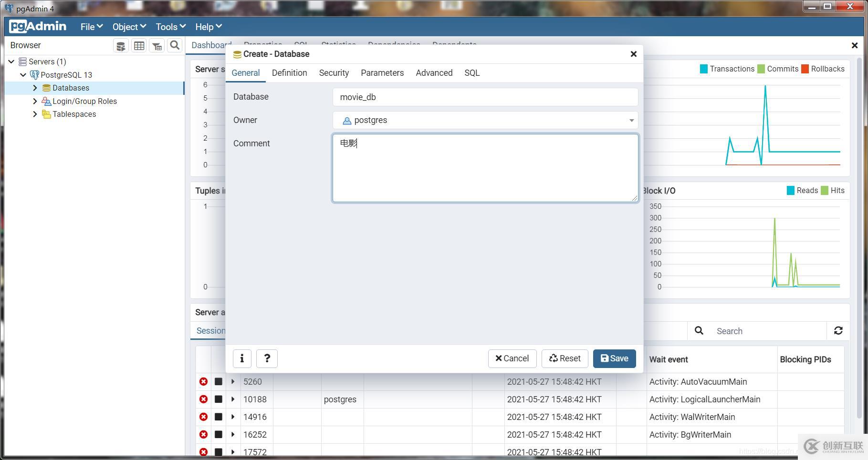This screenshot has height=460, width=868.
Task: Select the Databases tree item label
Action: pyautogui.click(x=71, y=88)
